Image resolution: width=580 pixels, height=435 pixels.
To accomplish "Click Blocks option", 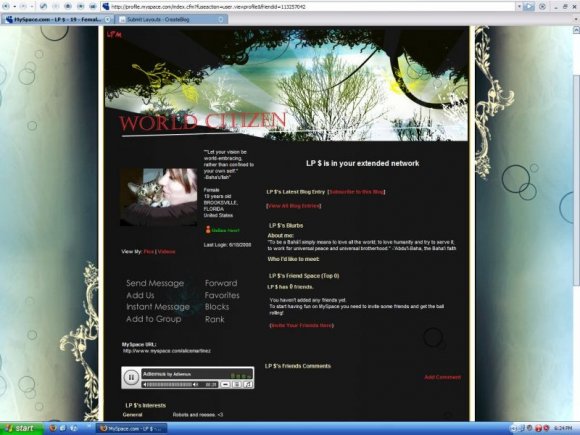I will tap(217, 307).
